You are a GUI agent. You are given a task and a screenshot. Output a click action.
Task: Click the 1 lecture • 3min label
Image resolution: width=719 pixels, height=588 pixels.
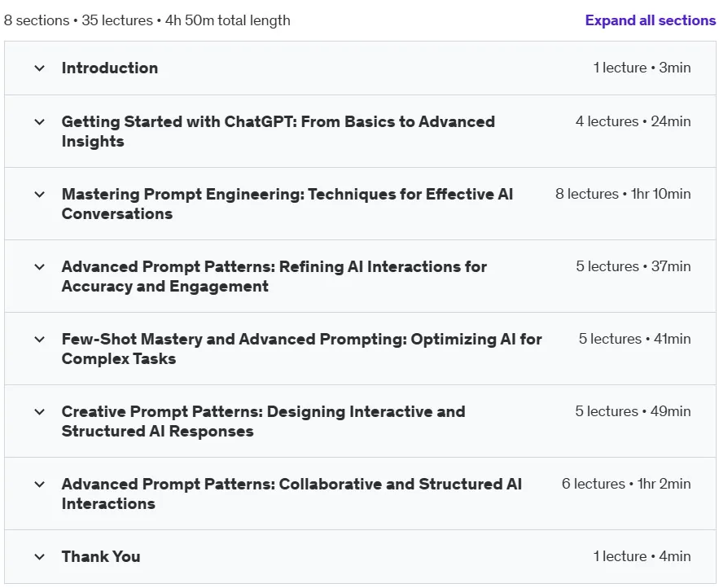[642, 68]
